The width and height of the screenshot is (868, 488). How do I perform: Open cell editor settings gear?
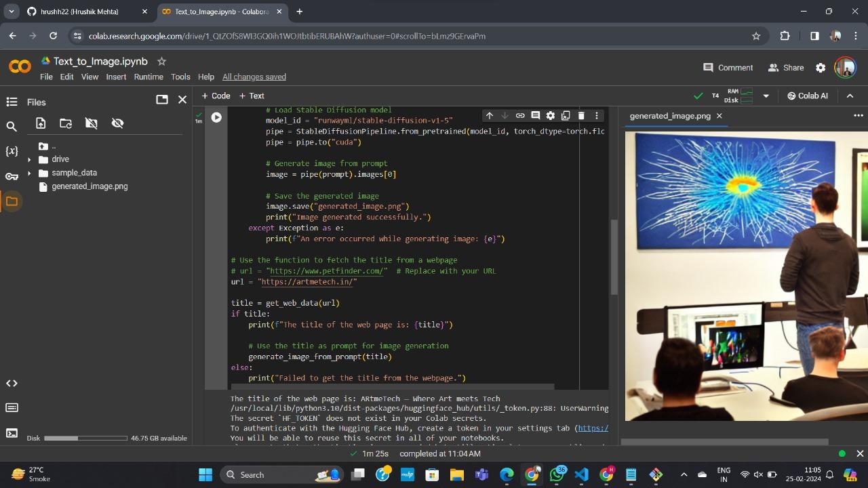pyautogui.click(x=551, y=116)
